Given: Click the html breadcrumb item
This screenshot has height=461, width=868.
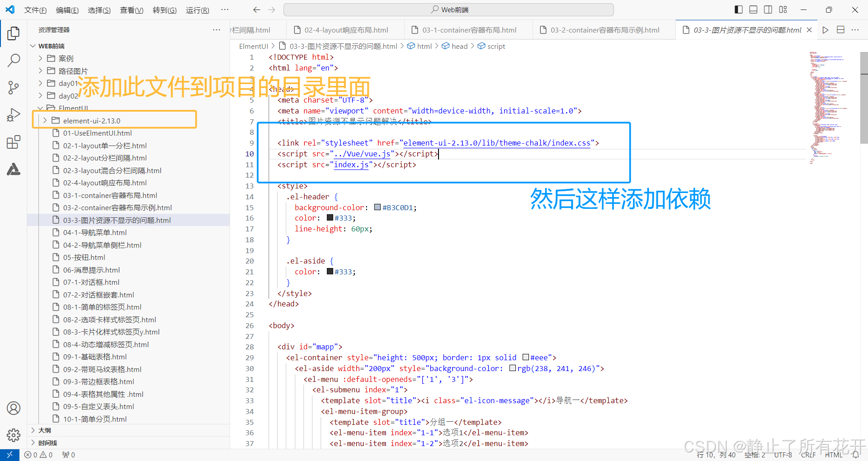Looking at the screenshot, I should click(420, 46).
